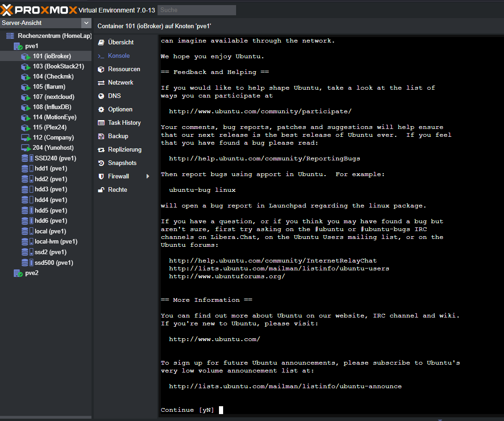This screenshot has width=504, height=421.
Task: Click the Suche search field
Action: (197, 10)
